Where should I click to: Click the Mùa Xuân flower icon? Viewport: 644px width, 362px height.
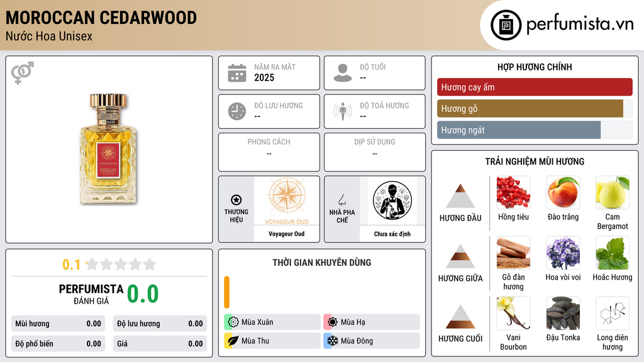(x=233, y=322)
